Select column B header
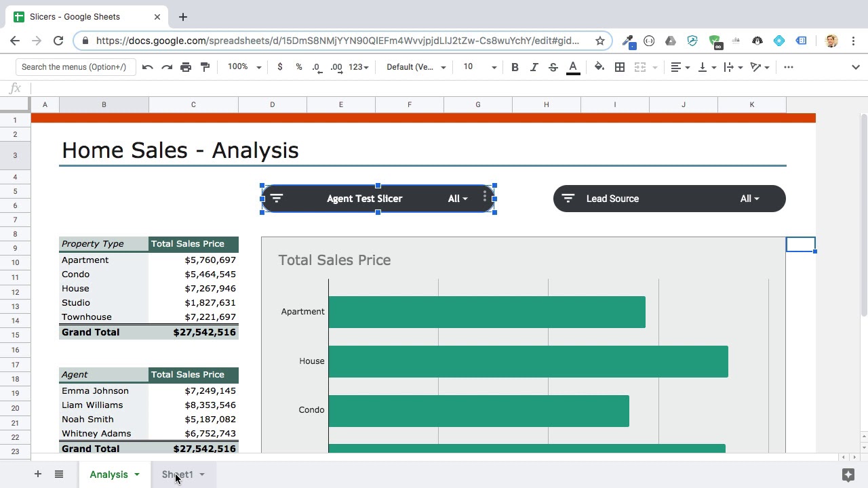Image resolution: width=868 pixels, height=488 pixels. click(x=104, y=104)
